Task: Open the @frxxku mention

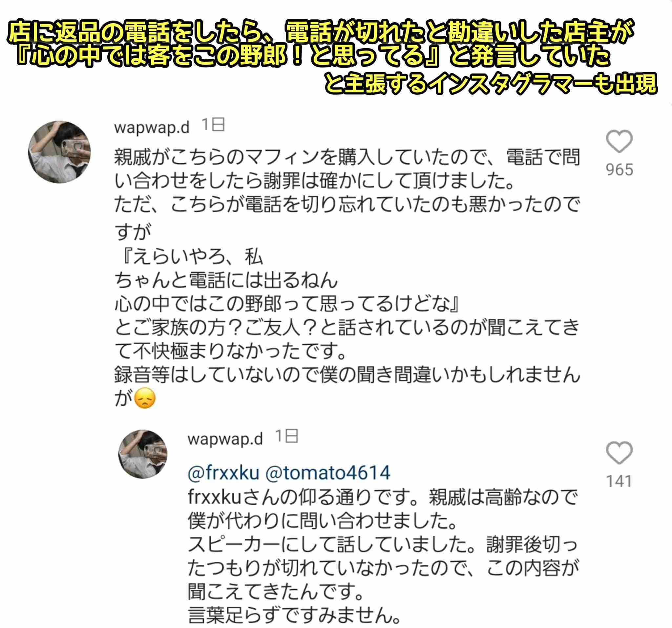Action: tap(223, 473)
